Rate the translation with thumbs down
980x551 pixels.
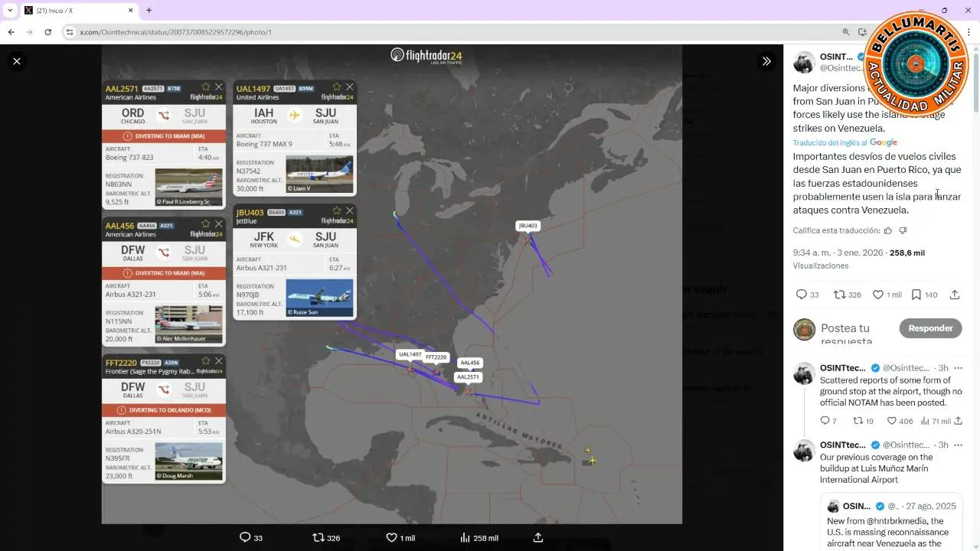tap(903, 230)
